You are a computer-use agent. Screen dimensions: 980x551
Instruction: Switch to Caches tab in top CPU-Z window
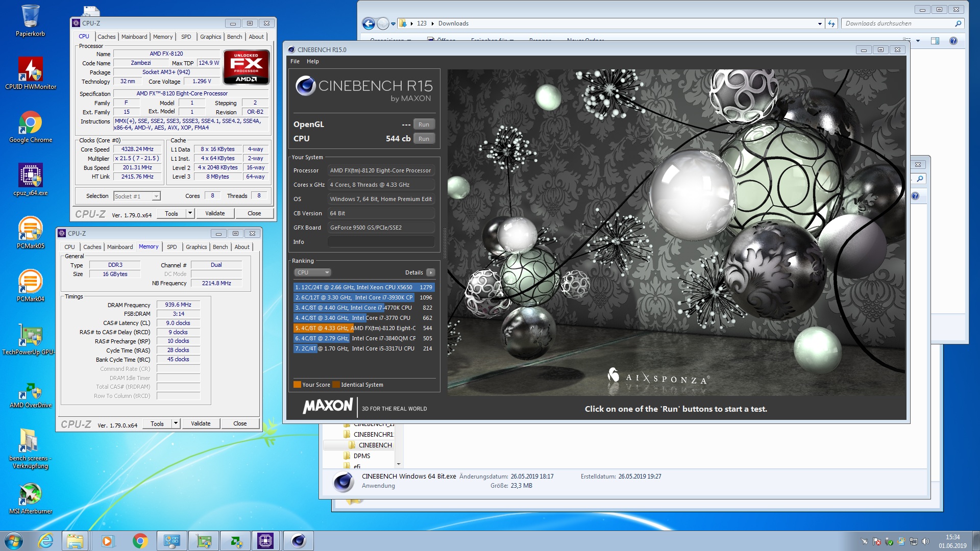[x=106, y=37]
